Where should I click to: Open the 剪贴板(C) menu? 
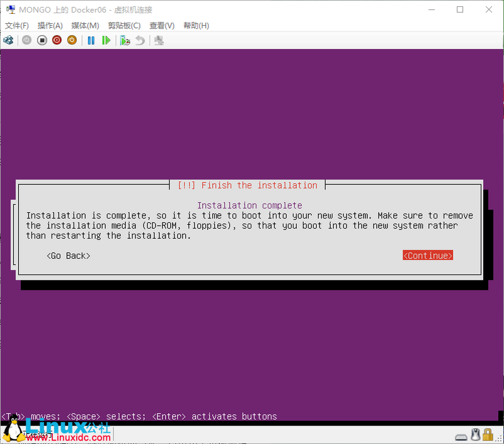(123, 25)
